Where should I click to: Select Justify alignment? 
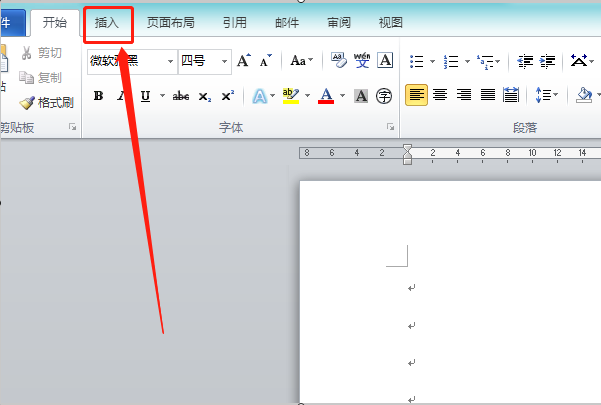click(x=488, y=95)
